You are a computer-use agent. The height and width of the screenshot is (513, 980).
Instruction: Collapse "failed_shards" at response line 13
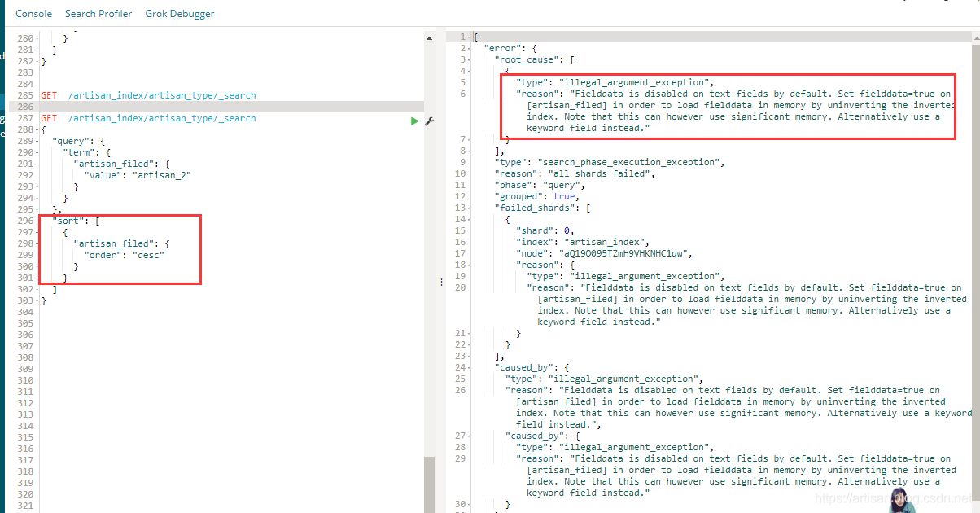[x=469, y=208]
